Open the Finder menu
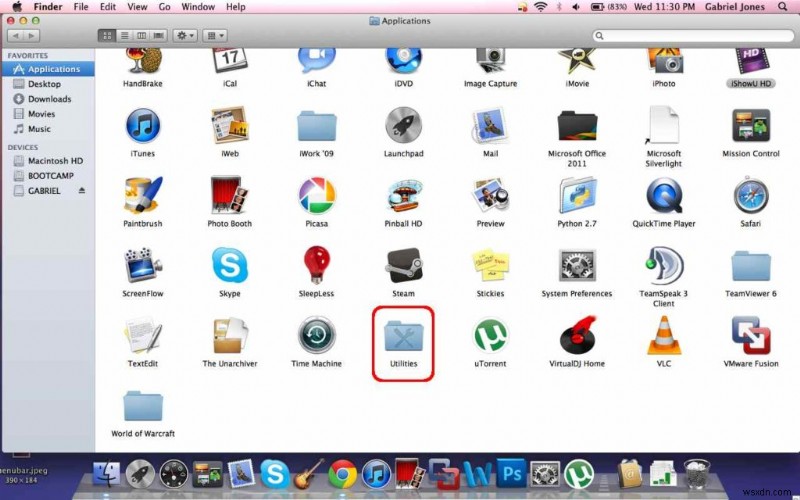Viewport: 800px width, 500px height. (48, 7)
